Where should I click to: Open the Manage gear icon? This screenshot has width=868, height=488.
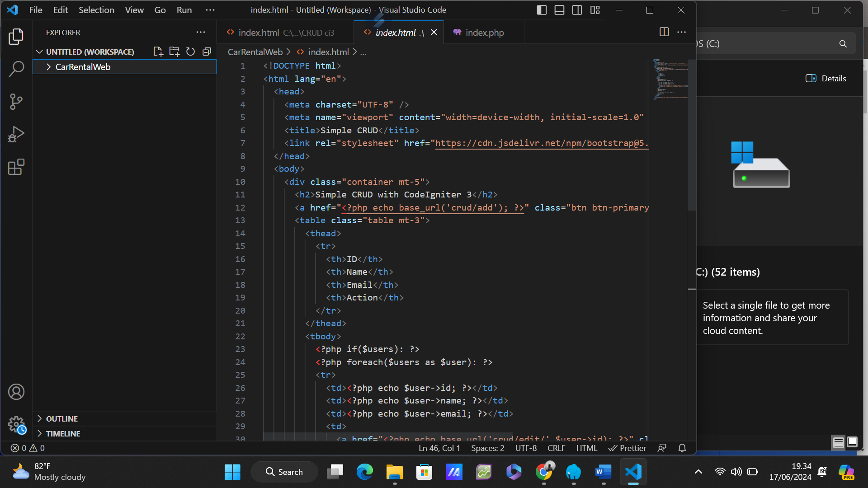pos(16,425)
